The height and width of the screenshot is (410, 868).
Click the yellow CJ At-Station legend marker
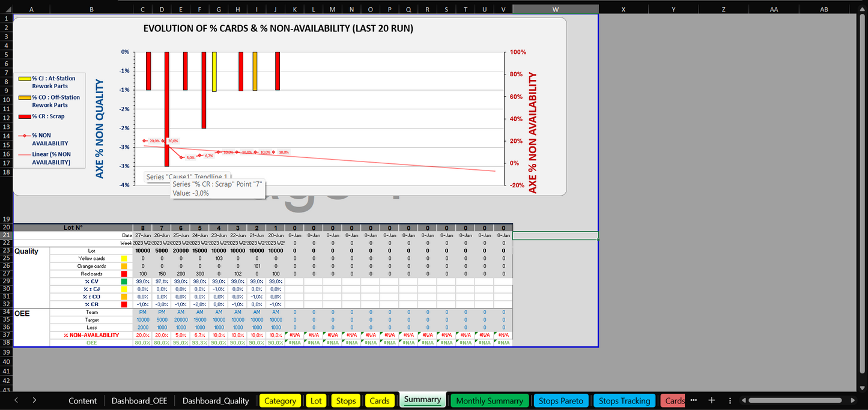(25, 79)
